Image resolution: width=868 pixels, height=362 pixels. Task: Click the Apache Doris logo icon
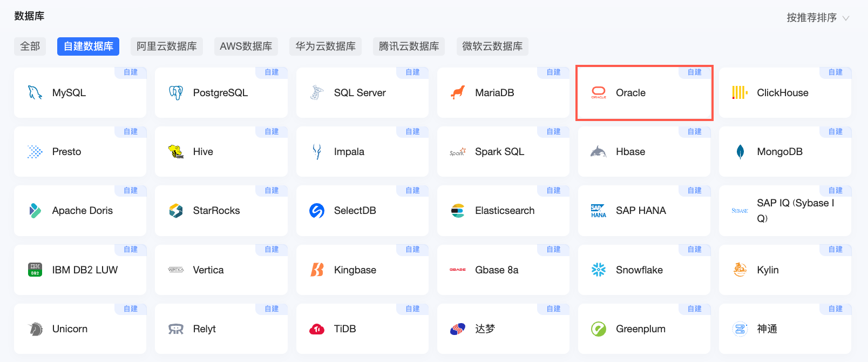(35, 211)
